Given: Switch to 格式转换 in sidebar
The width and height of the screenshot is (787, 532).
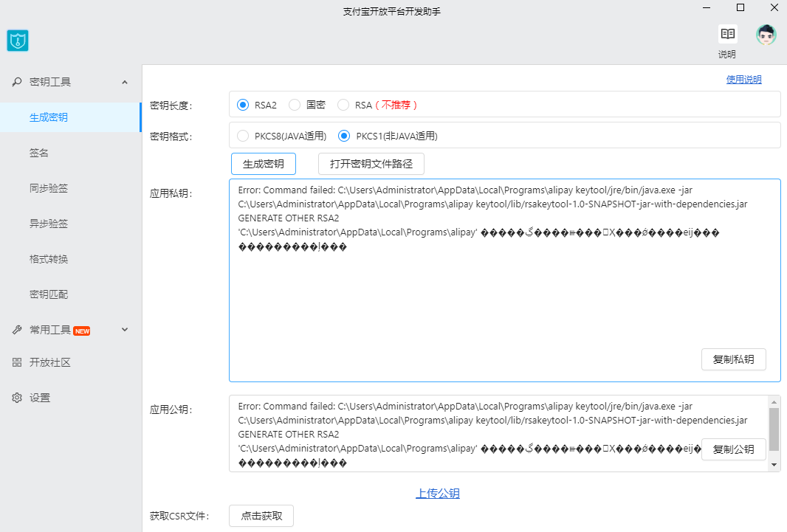Looking at the screenshot, I should coord(49,259).
